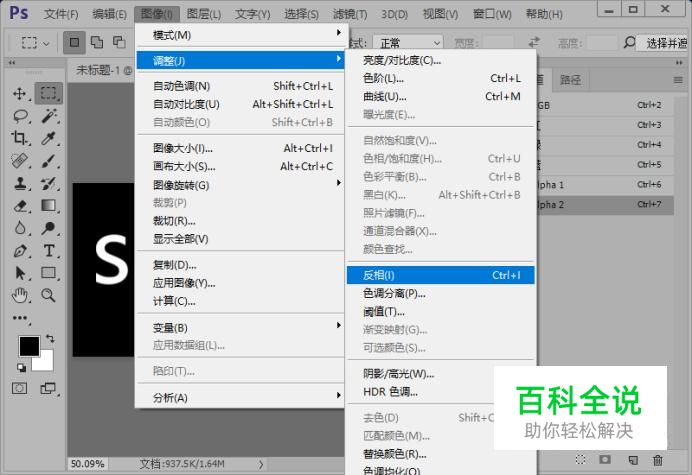This screenshot has height=475, width=692.
Task: Choose 曲线(U)... menu entry
Action: tap(441, 97)
